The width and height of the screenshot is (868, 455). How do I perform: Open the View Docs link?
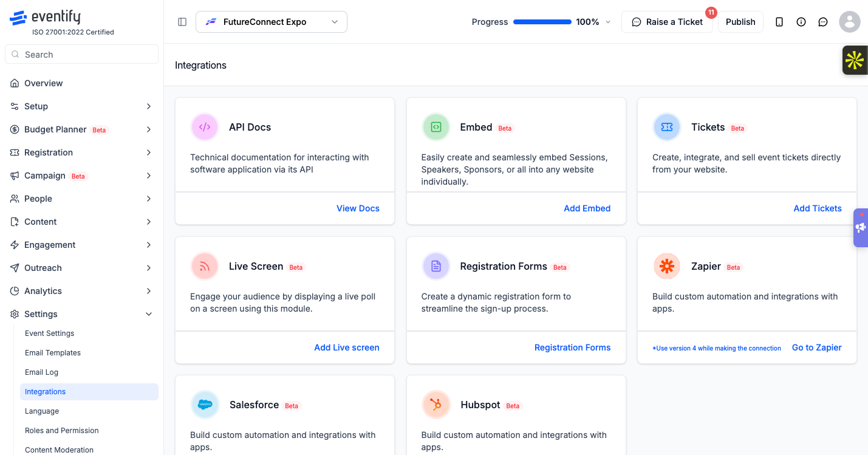[x=358, y=208]
